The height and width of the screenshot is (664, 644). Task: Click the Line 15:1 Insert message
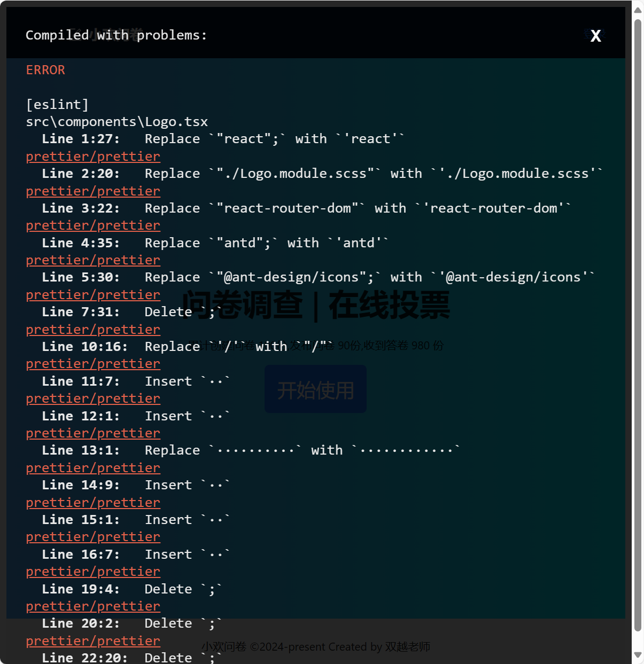coord(136,520)
